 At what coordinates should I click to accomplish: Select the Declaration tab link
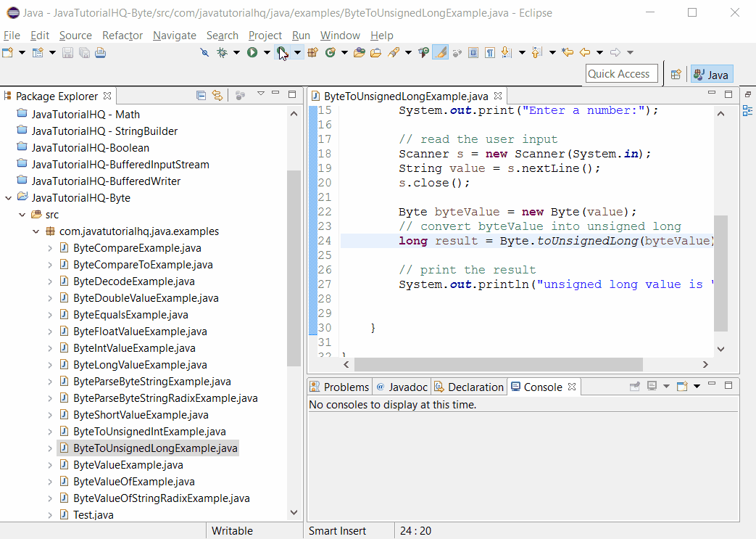(x=468, y=387)
